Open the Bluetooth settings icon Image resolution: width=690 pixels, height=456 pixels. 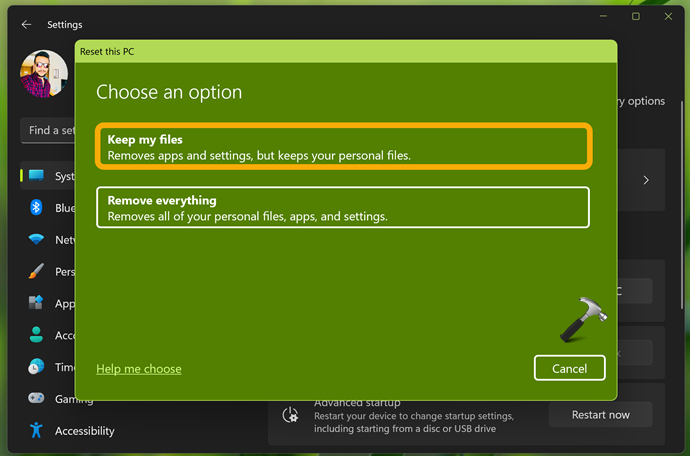[x=37, y=208]
